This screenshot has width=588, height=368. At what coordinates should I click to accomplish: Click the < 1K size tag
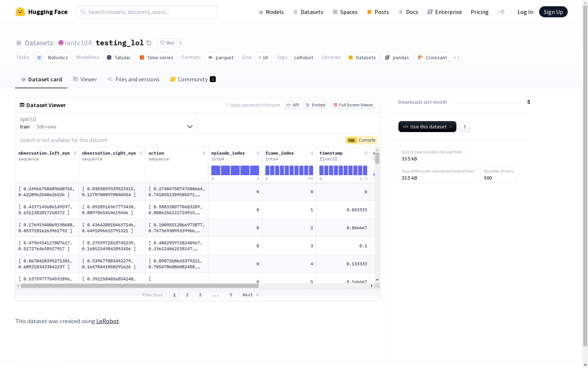263,57
